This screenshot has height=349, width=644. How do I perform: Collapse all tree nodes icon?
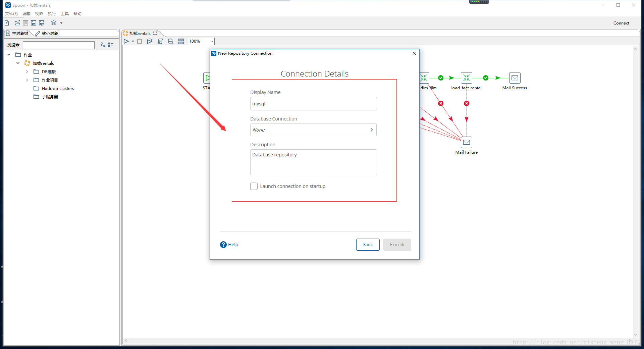pos(111,45)
